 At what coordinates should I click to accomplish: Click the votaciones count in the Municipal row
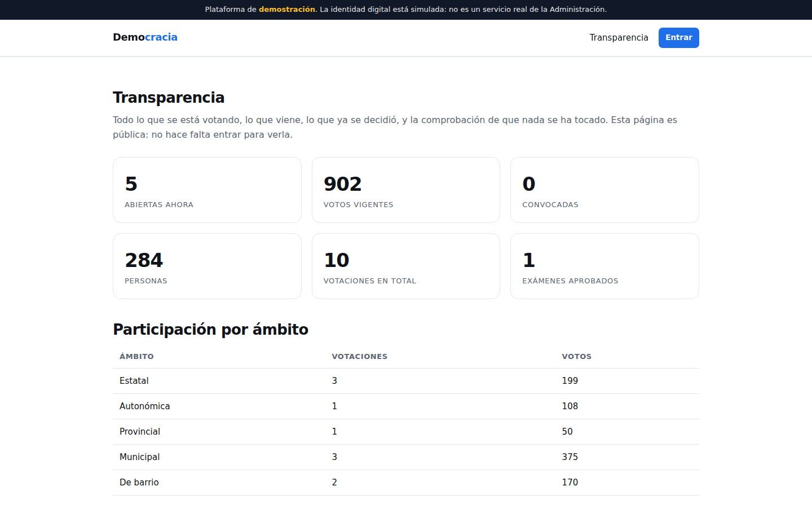[x=334, y=457]
